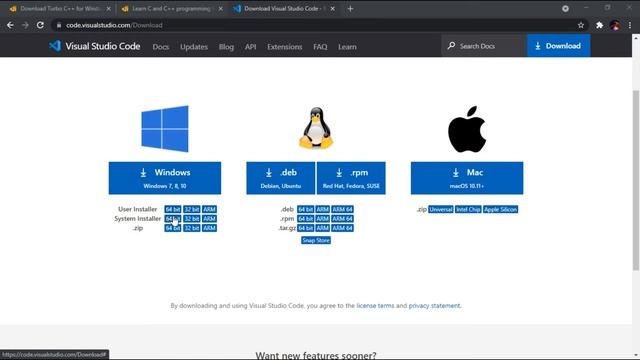Click the Apple logo image
This screenshot has width=640, height=360.
pos(467,129)
